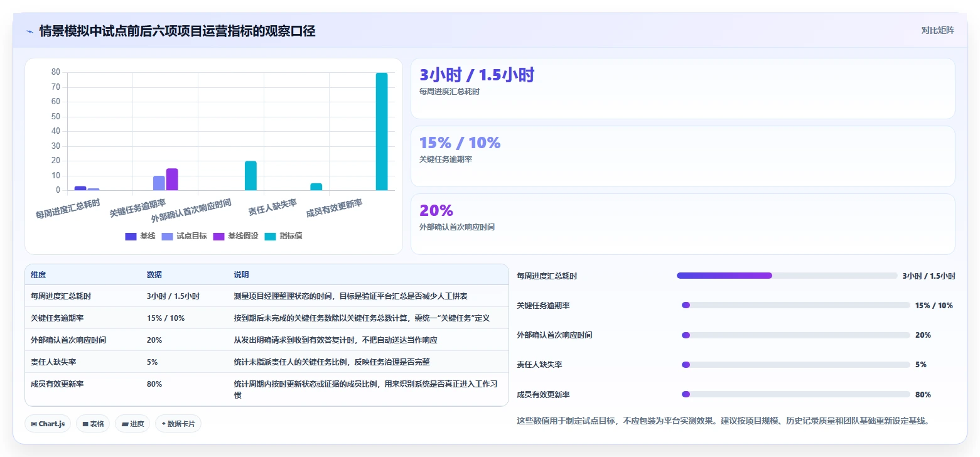Click the Chart.js tag chip
980x457 pixels.
[x=48, y=424]
